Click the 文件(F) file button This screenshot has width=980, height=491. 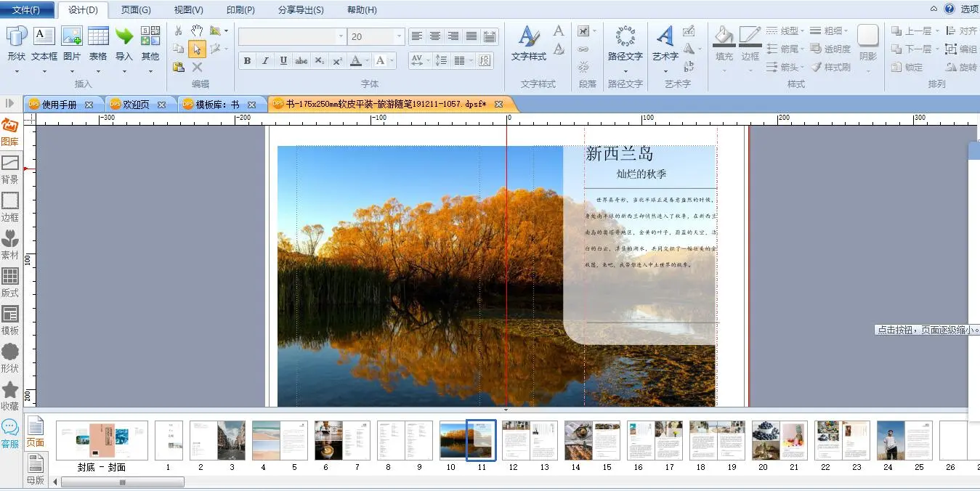coord(27,10)
